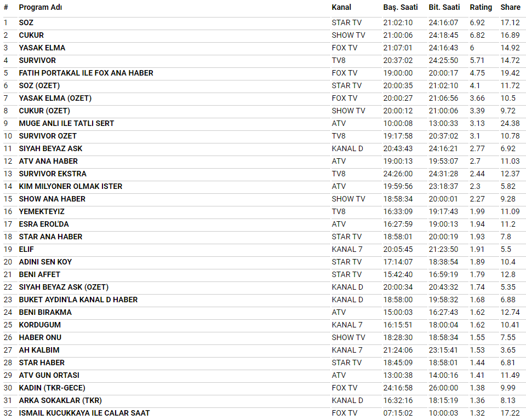526x420 pixels.
Task: Click 'ATV GUN ORTASI' program name
Action: [x=49, y=376]
